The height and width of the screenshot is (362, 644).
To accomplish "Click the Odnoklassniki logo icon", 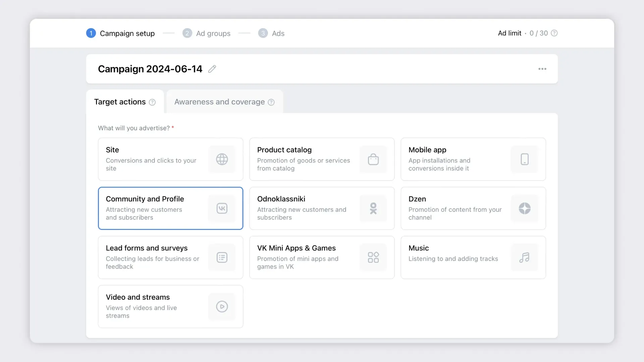I will pyautogui.click(x=373, y=208).
